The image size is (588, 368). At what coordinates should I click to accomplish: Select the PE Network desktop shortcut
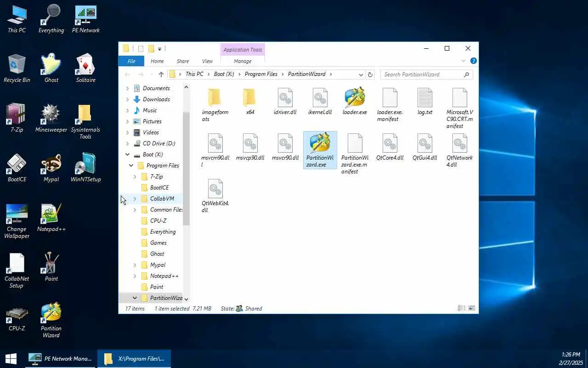(86, 19)
